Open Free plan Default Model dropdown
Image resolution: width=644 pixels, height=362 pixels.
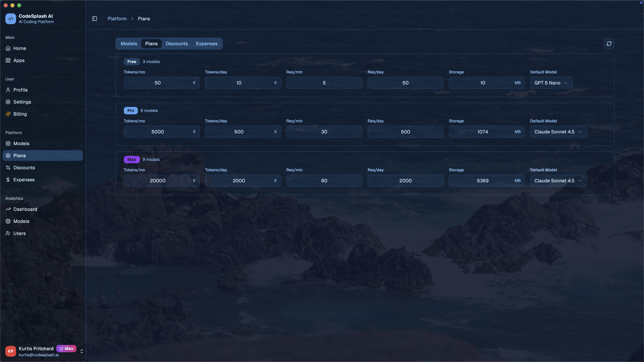pos(551,83)
